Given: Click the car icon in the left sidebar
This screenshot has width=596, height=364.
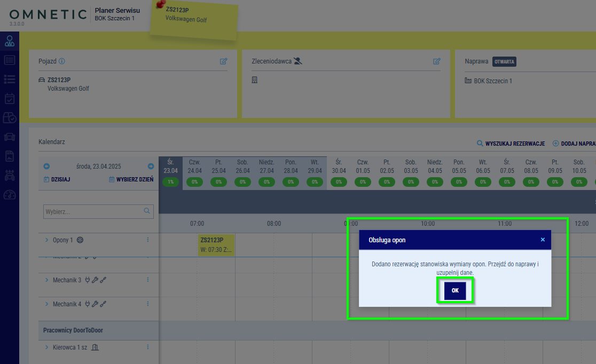Looking at the screenshot, I should click(10, 137).
